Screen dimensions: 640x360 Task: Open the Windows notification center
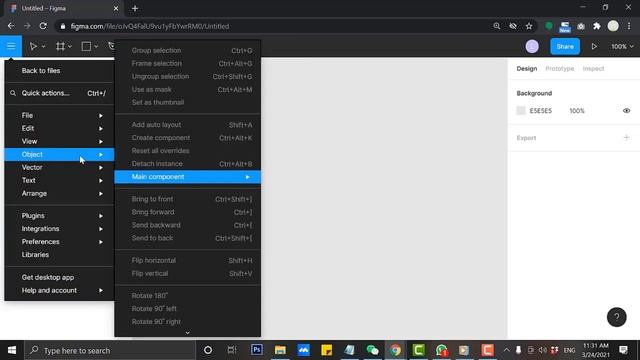[x=623, y=350]
